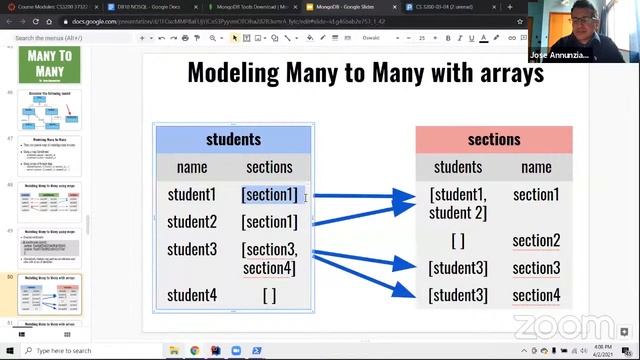This screenshot has width=640, height=360.
Task: Close the MongoDB Google Slides tab
Action: 395,7
